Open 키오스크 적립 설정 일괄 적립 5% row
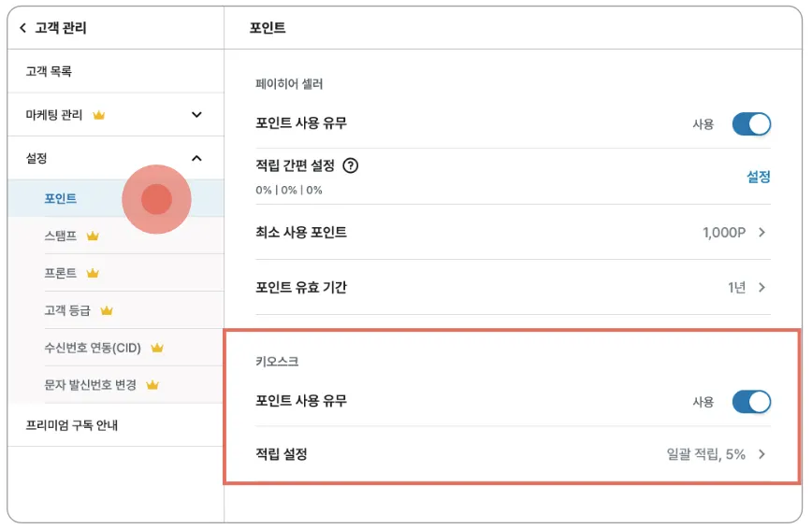The image size is (812, 529). (711, 454)
